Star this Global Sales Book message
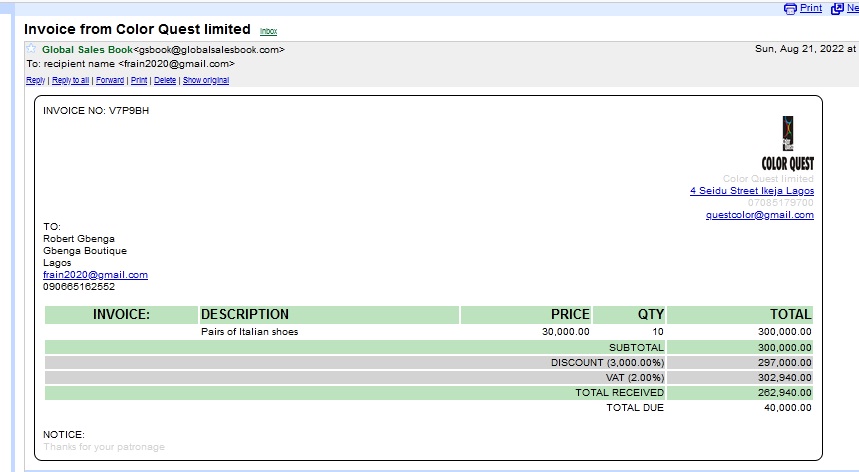Image resolution: width=859 pixels, height=472 pixels. pyautogui.click(x=32, y=48)
